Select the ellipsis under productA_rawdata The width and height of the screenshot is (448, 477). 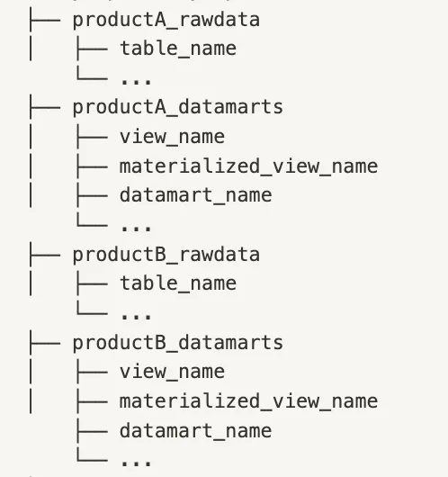point(136,81)
